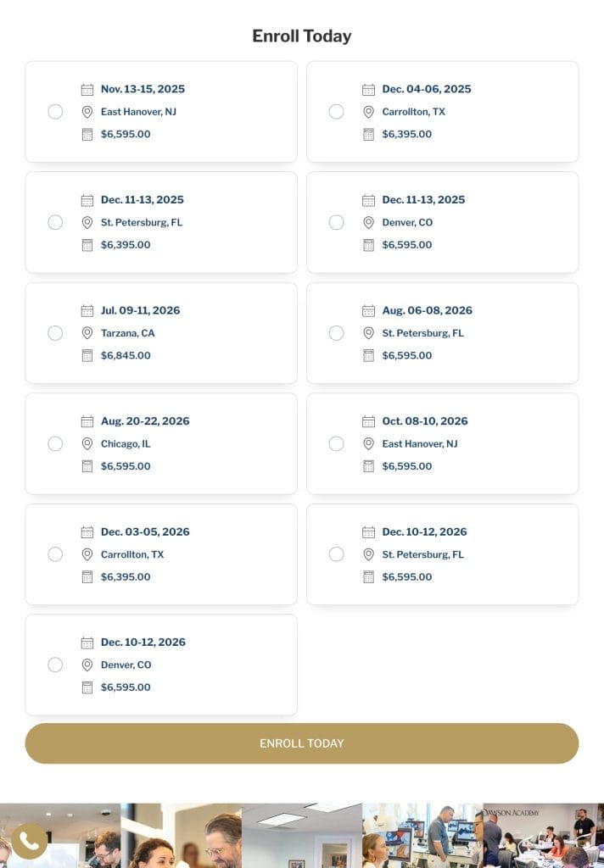Image resolution: width=604 pixels, height=868 pixels.
Task: Click the Dec. 10-12, 2026 St. Petersburg card
Action: [x=492, y=554]
